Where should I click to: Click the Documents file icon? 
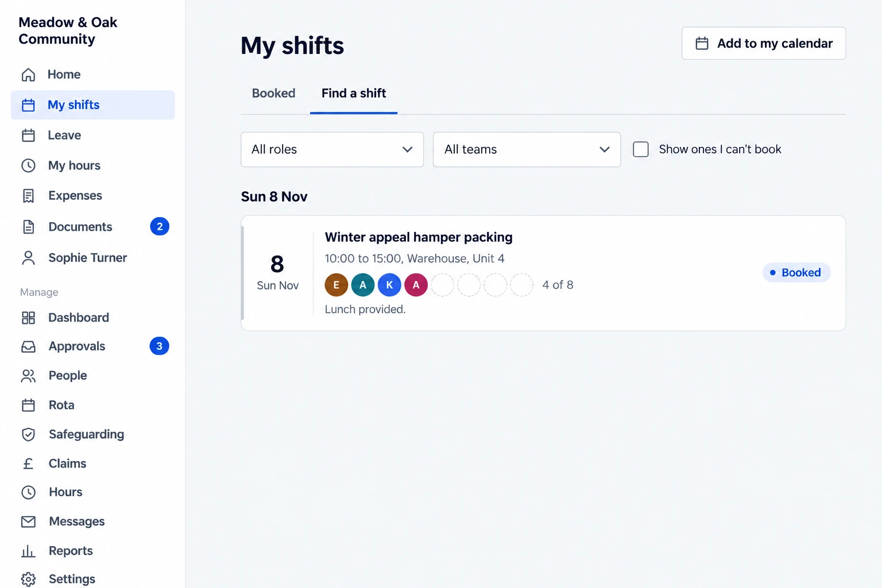(x=28, y=227)
